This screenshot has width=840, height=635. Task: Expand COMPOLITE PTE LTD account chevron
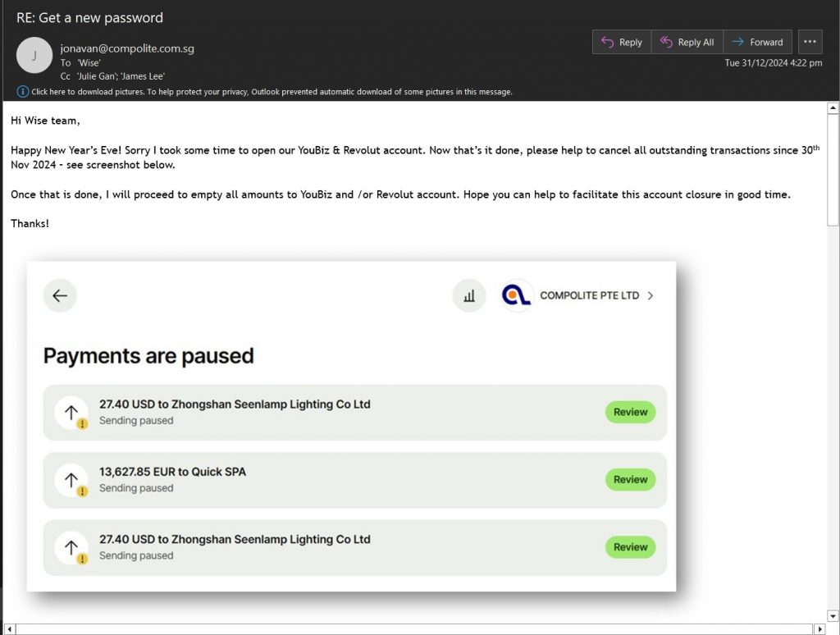[651, 296]
